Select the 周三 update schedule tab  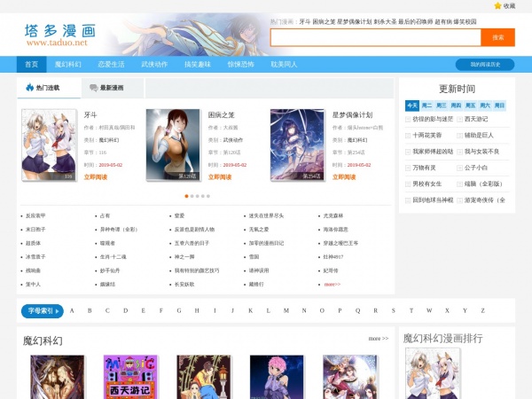click(x=442, y=106)
